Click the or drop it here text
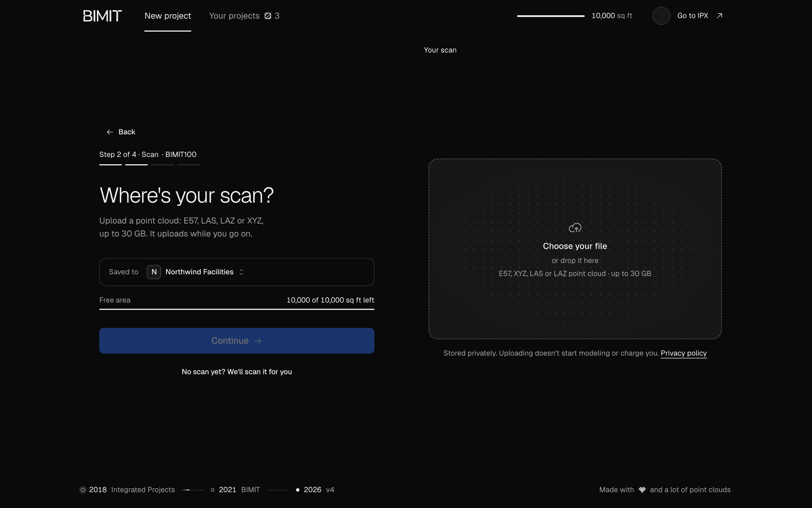This screenshot has height=508, width=812. 575,261
